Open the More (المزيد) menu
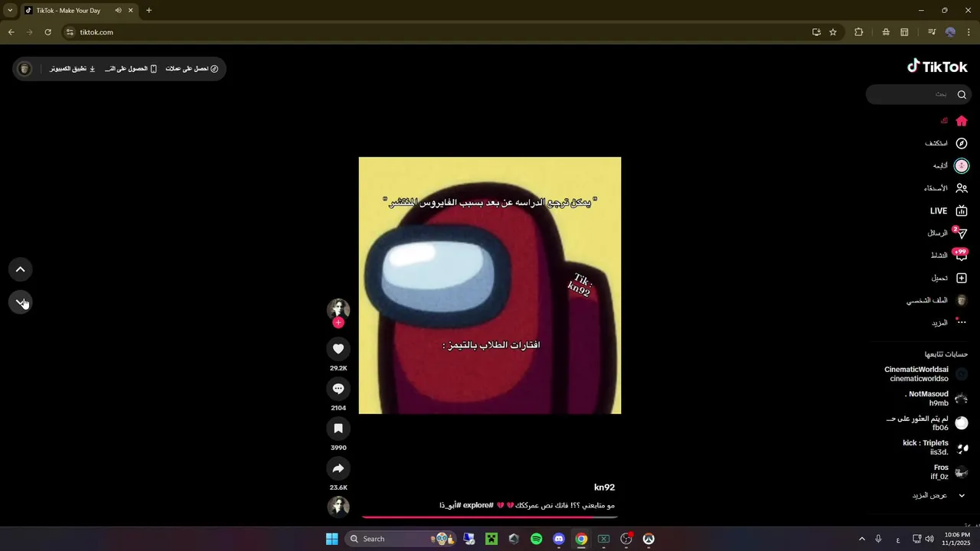The height and width of the screenshot is (551, 980). coord(949,323)
